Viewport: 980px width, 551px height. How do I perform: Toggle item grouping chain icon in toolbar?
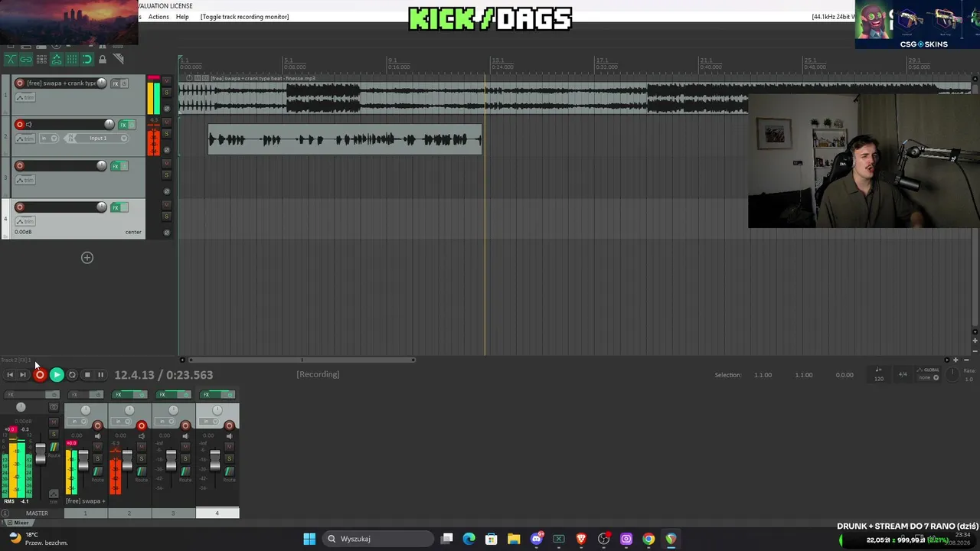coord(26,60)
